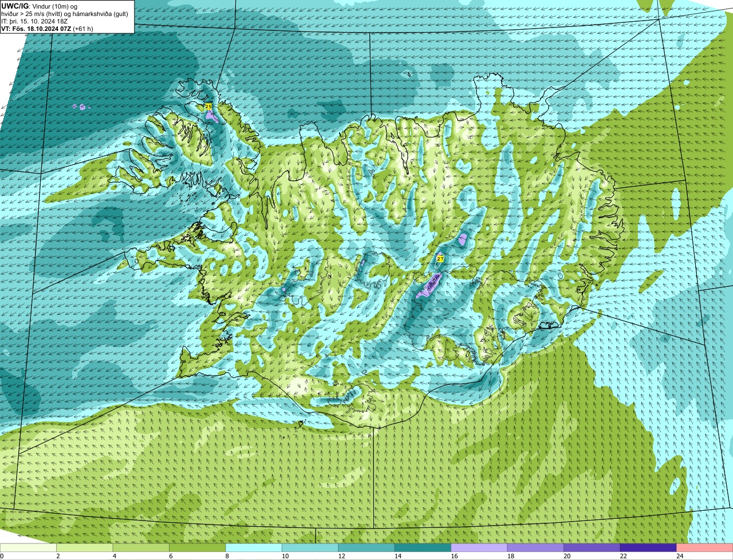The width and height of the screenshot is (733, 560).
Task: Select the 14–16 m/s dark teal swatch
Action: (x=423, y=548)
